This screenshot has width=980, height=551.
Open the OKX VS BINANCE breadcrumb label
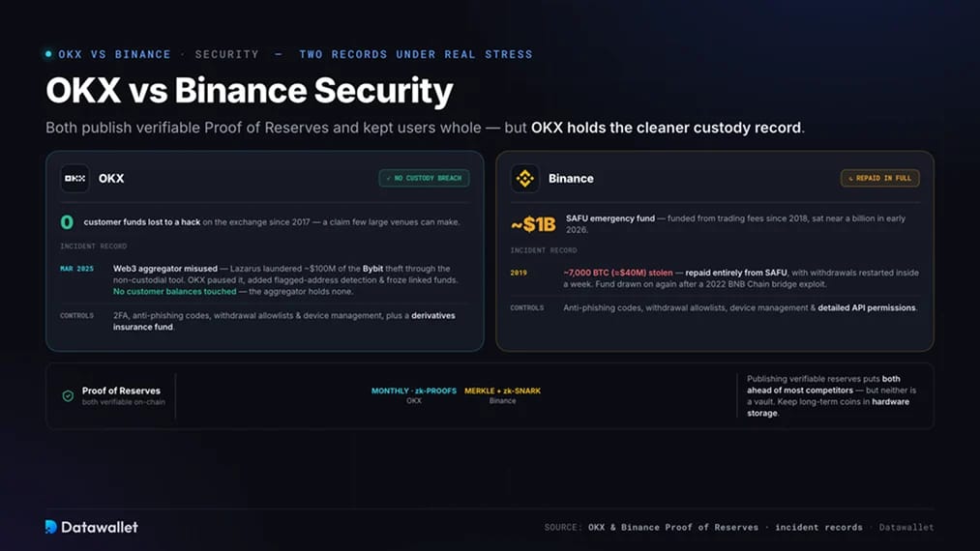coord(114,54)
